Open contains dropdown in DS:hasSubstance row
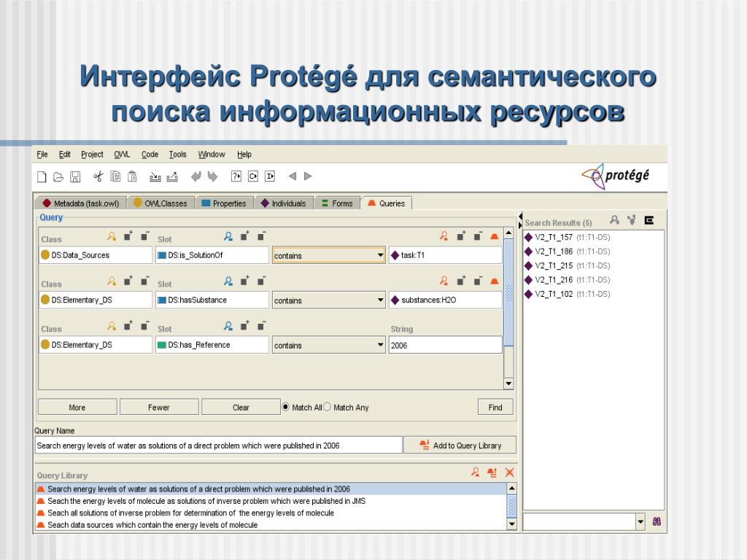Image resolution: width=747 pixels, height=560 pixels. tap(380, 300)
